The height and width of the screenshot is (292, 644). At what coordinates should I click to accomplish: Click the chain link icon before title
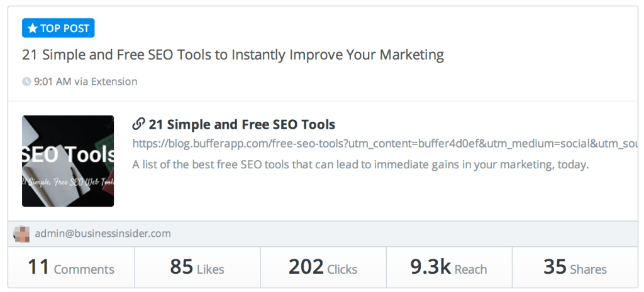pos(138,124)
